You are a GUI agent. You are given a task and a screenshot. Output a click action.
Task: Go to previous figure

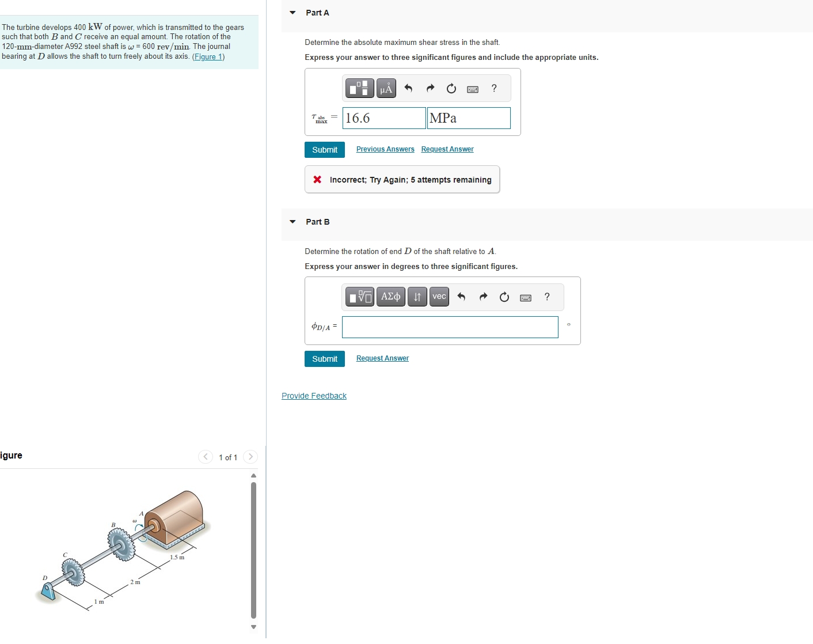coord(206,457)
